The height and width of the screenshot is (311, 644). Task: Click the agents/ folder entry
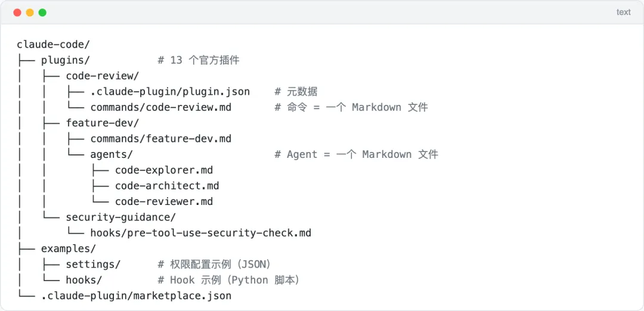coord(112,154)
